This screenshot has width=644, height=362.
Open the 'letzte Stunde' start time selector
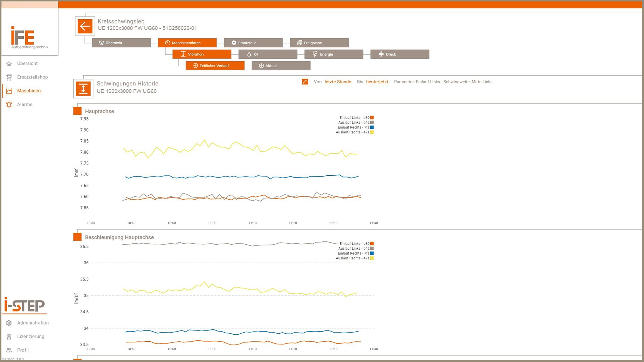(x=337, y=82)
